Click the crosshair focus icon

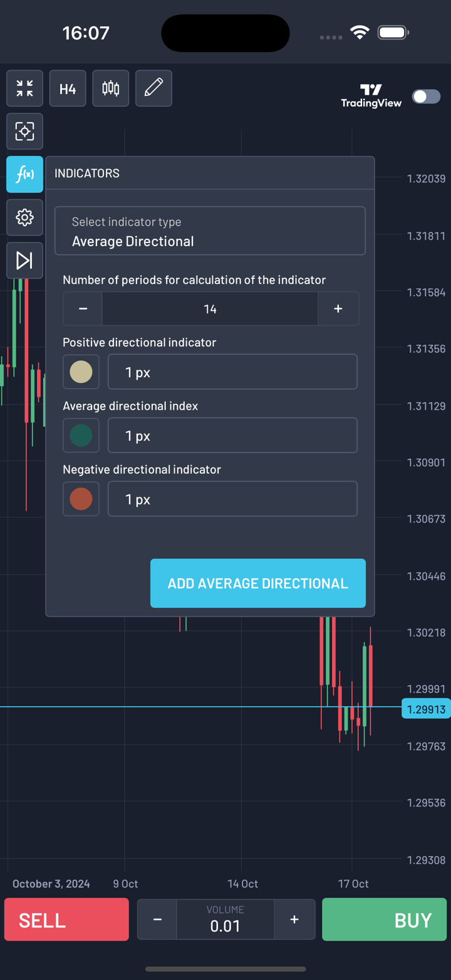point(24,132)
